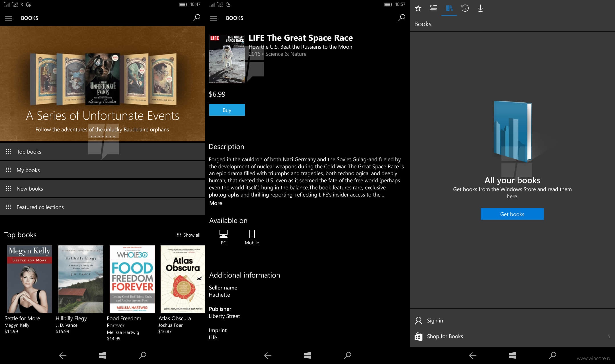Tap Back arrow on left phone navbar

click(63, 355)
